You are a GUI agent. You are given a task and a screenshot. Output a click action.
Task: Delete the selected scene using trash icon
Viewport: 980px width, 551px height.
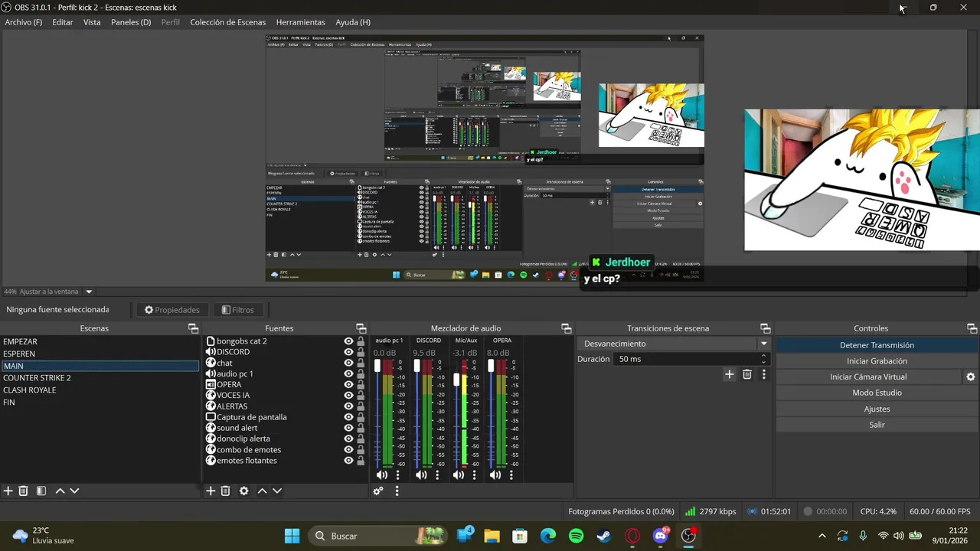(x=23, y=491)
